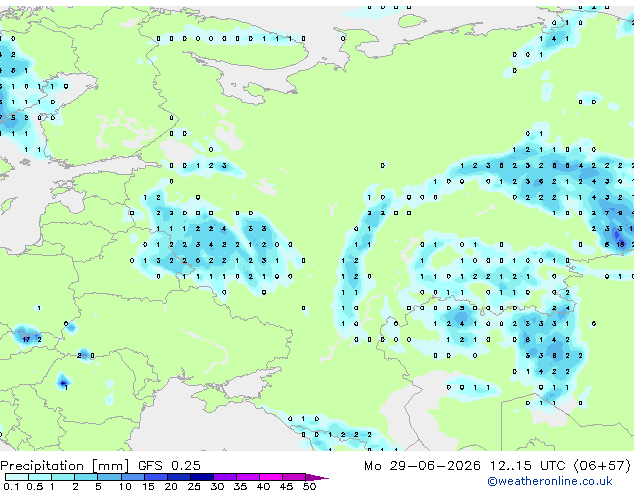Select the over-50 mm legend arrow tip
This screenshot has height=490, width=634.
point(317,477)
